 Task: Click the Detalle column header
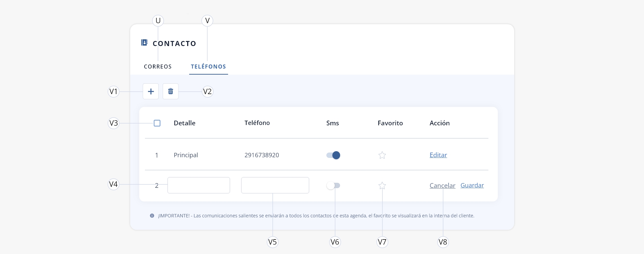[184, 123]
